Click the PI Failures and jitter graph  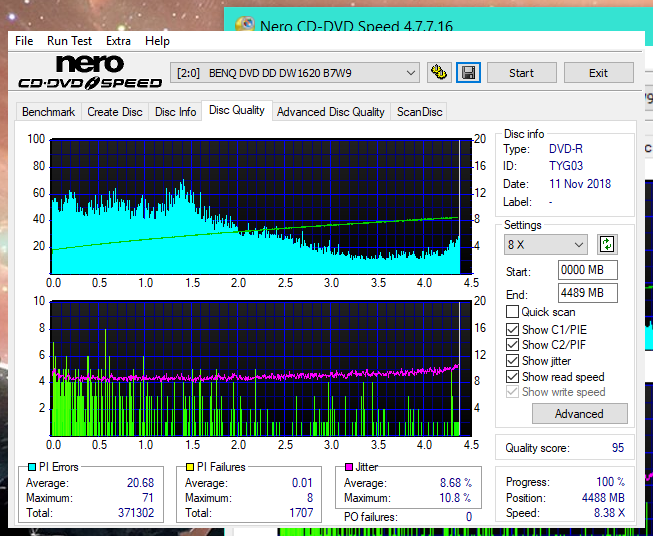[261, 368]
